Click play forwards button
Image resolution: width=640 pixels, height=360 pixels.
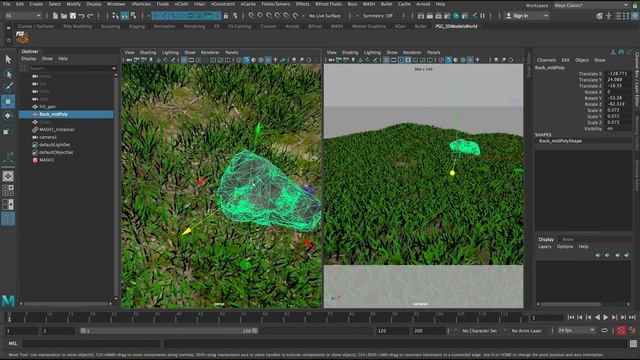(x=606, y=317)
